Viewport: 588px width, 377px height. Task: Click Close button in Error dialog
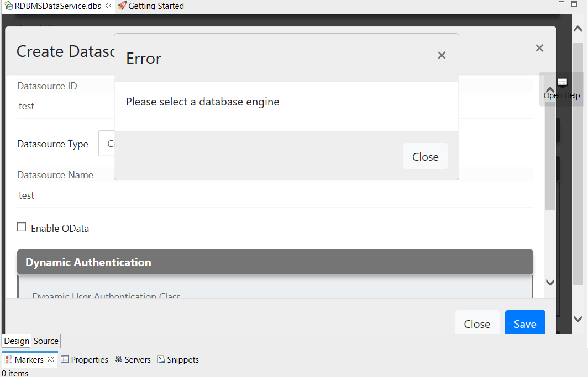(x=426, y=157)
